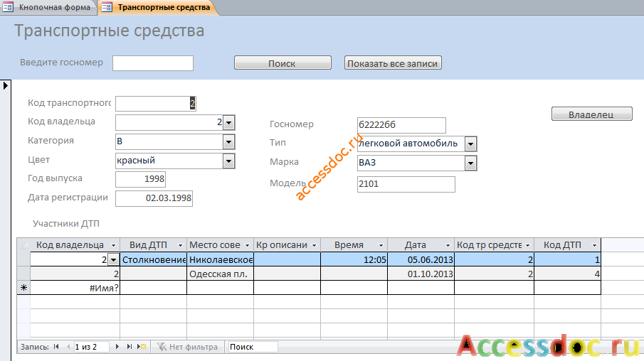This screenshot has height=361, width=644.
Task: Open Время column header filter arrow
Action: (381, 245)
